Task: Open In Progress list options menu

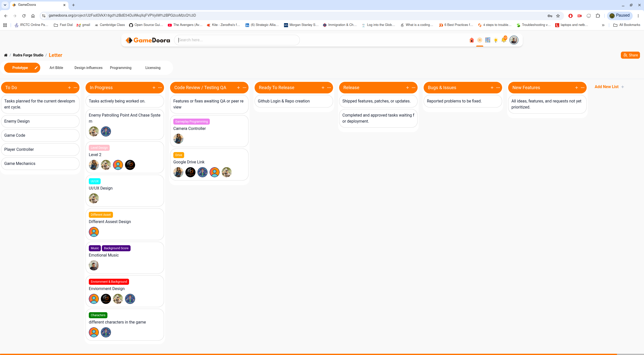Action: [160, 88]
